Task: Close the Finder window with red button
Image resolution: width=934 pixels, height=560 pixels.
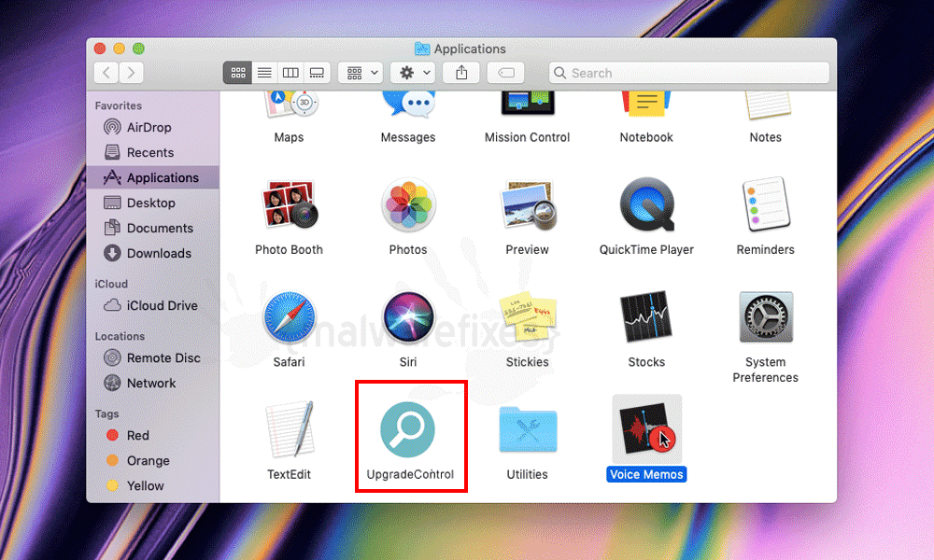Action: point(100,49)
